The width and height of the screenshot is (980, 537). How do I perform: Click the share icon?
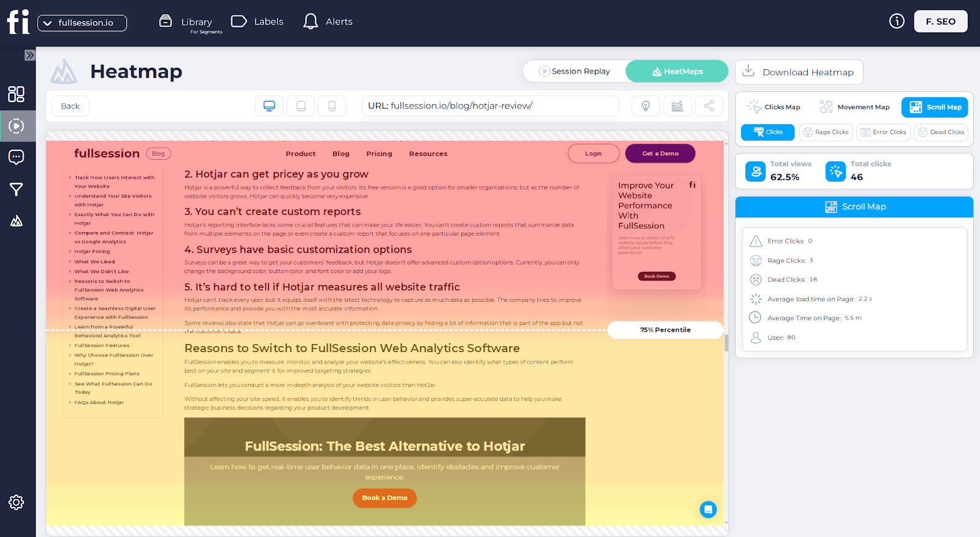coord(709,106)
